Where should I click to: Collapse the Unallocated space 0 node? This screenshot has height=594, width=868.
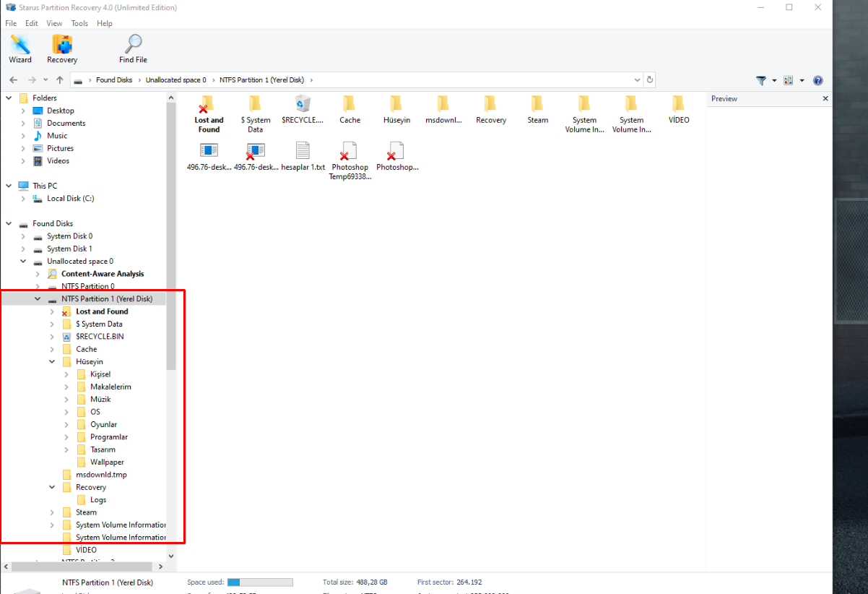(23, 261)
